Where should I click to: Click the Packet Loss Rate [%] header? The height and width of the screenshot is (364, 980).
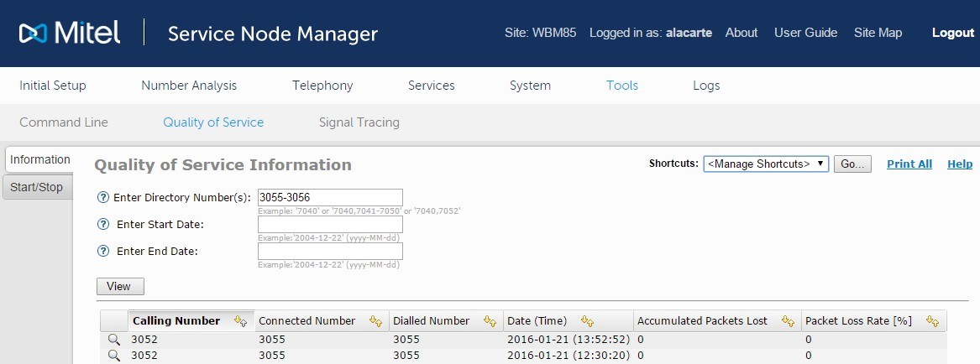point(873,321)
